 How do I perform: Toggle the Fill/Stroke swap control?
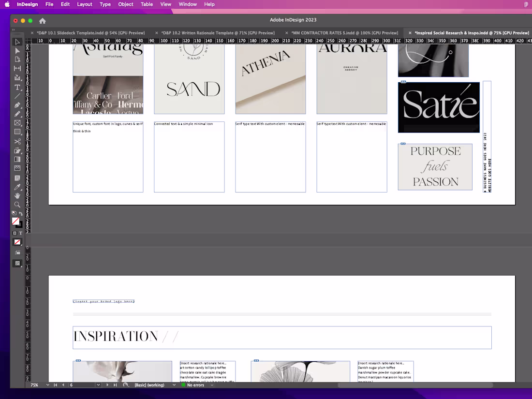pos(22,213)
